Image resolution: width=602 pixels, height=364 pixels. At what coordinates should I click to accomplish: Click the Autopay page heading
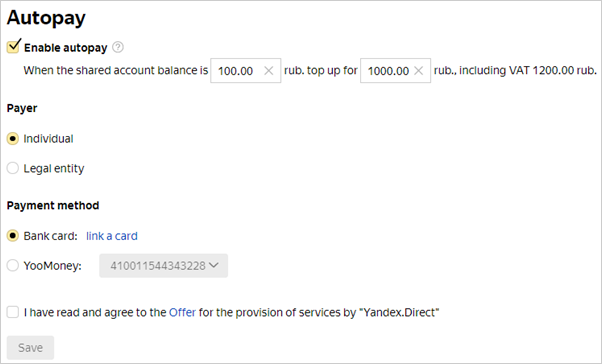coord(46,18)
